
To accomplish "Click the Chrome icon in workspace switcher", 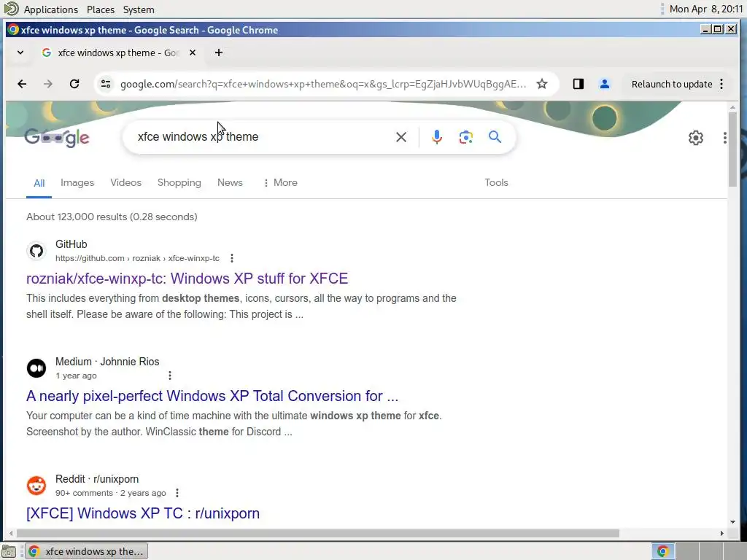I will point(662,551).
